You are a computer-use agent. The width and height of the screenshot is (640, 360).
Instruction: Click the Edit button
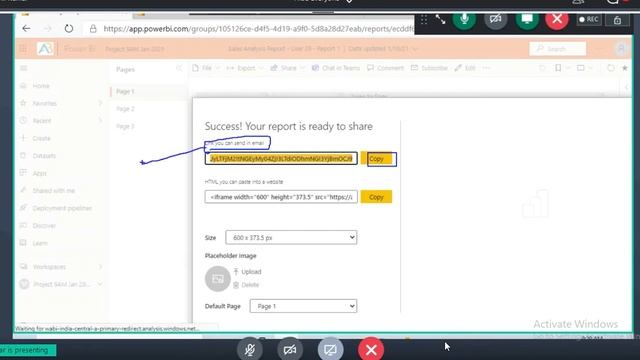pos(465,68)
